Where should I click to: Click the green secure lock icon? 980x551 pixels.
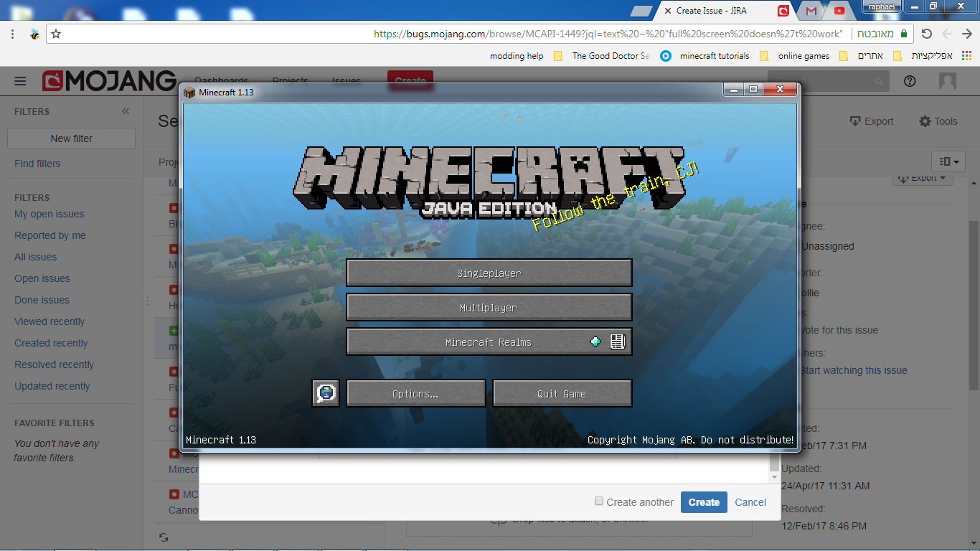(903, 34)
